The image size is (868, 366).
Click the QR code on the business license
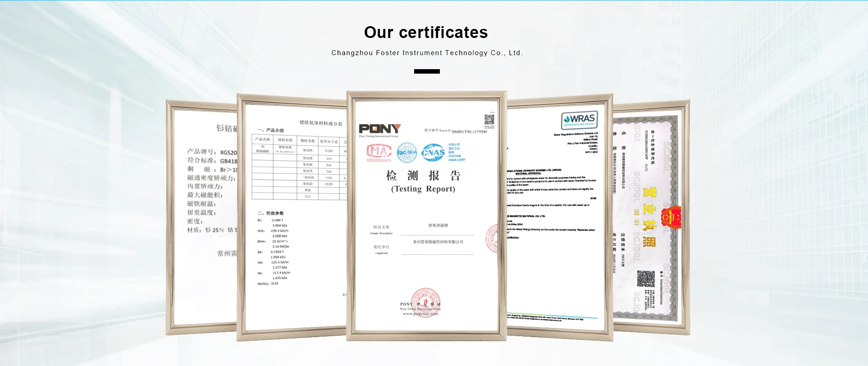click(646, 279)
